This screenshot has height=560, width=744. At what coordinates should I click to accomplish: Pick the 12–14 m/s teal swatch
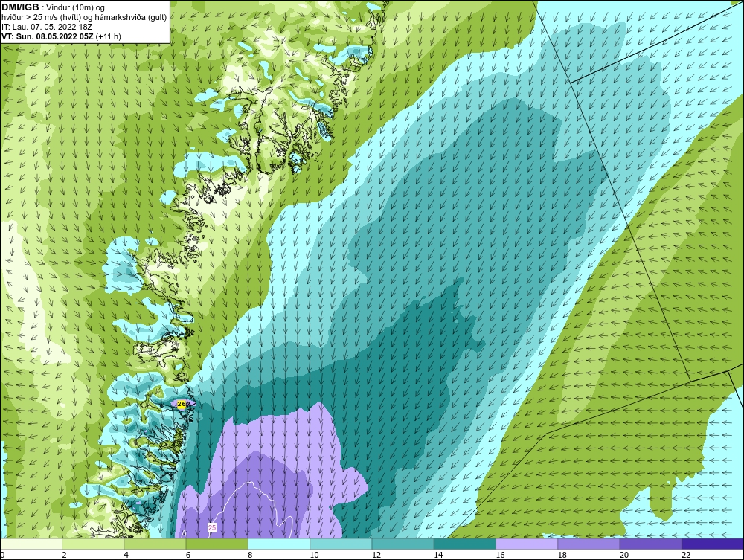click(403, 544)
